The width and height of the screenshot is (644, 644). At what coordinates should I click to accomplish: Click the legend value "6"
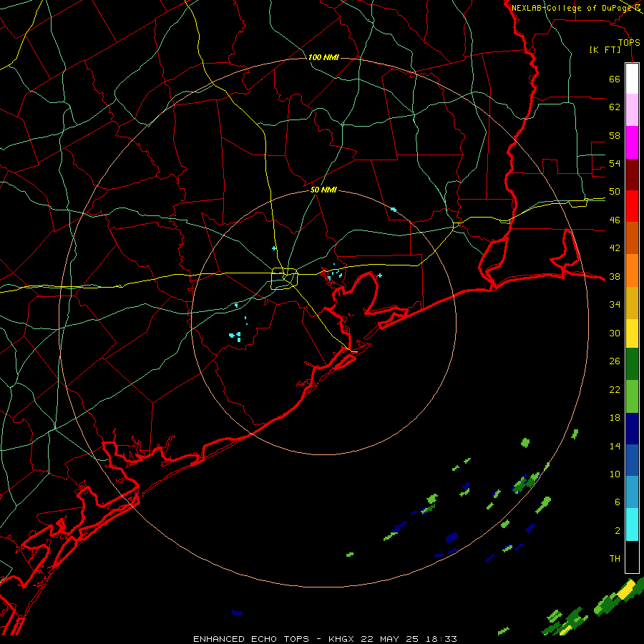point(618,502)
